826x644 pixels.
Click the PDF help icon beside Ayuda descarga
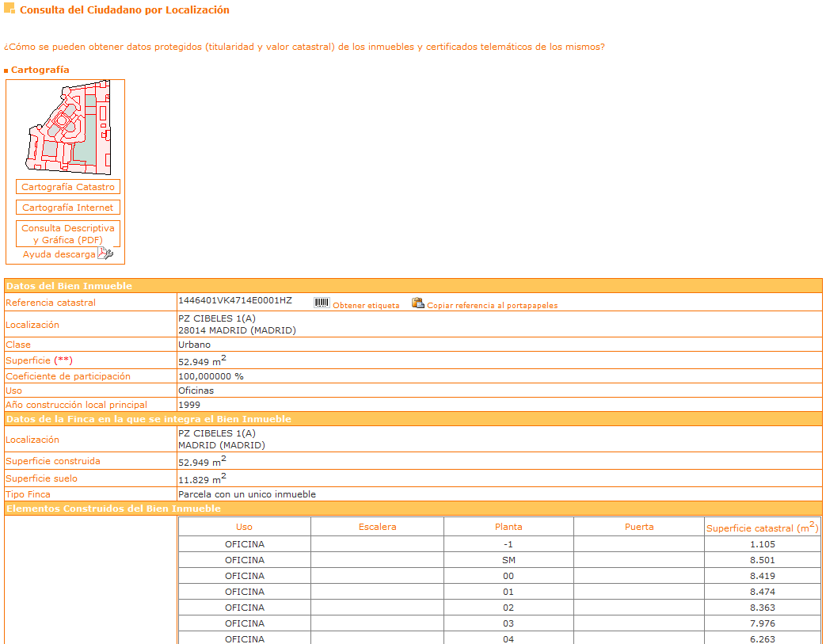(105, 254)
